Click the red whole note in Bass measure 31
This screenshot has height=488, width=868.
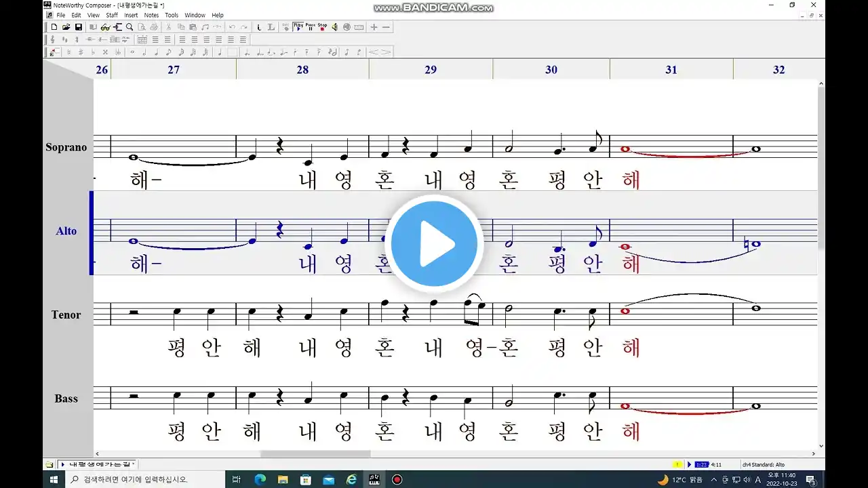[x=625, y=406]
